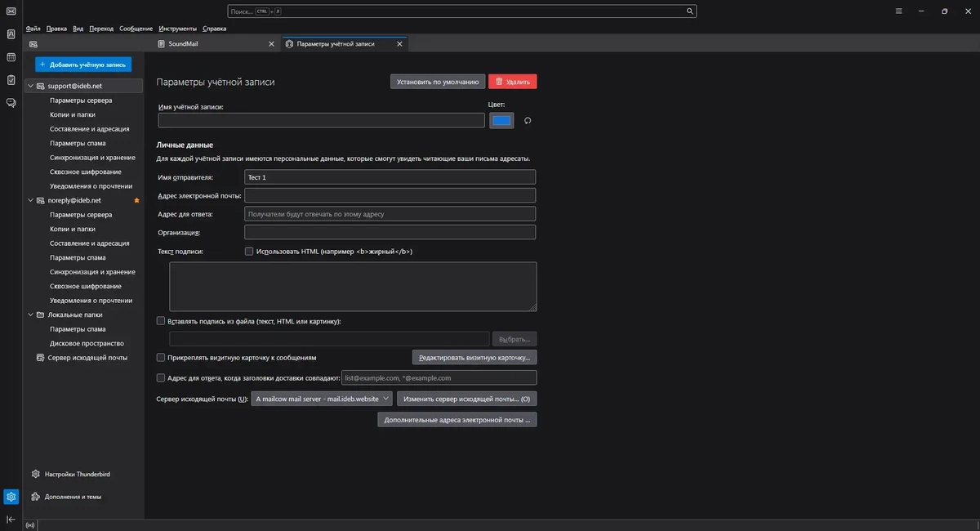Image resolution: width=980 pixels, height=531 pixels.
Task: Open the Файл menu
Action: point(33,28)
